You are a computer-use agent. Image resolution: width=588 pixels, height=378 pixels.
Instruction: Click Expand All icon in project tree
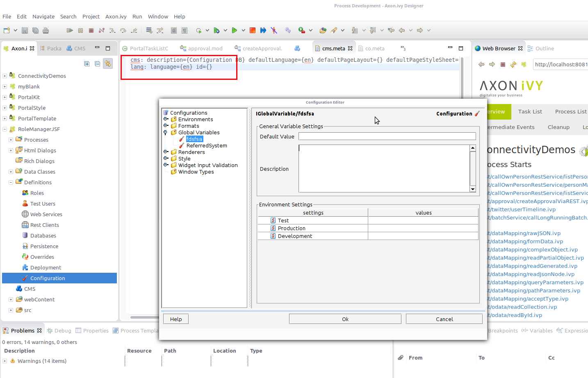[87, 63]
